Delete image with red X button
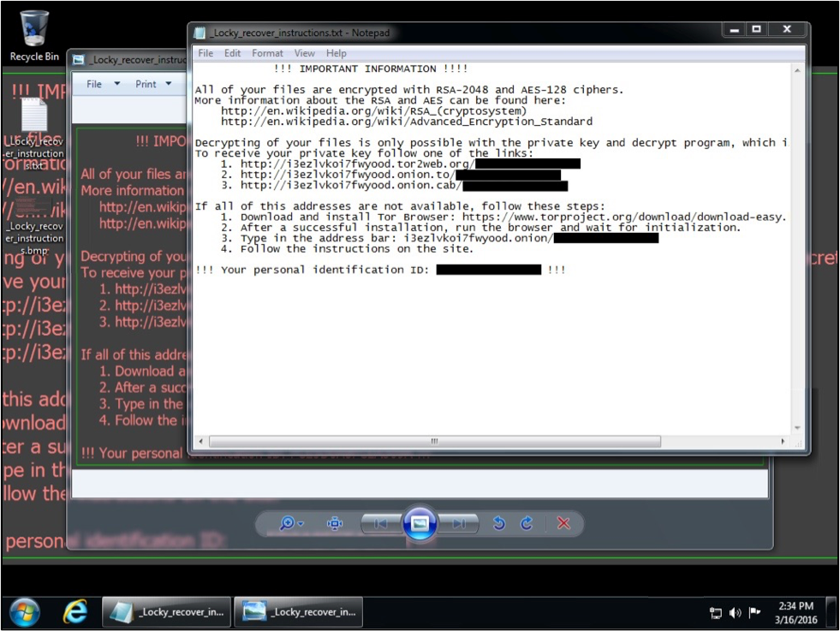This screenshot has width=840, height=631. 563,523
